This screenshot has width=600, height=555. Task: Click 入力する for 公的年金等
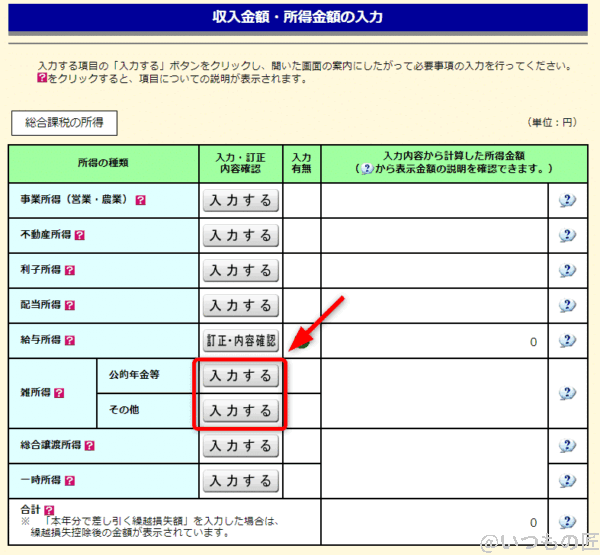pos(239,376)
